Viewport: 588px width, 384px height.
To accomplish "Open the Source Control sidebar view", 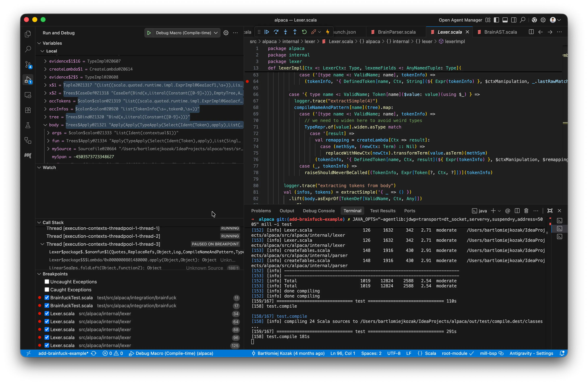I will [27, 64].
